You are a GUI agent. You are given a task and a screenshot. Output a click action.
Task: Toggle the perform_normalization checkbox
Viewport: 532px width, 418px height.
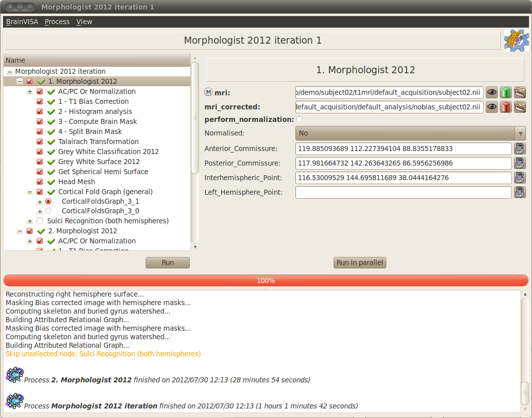299,119
